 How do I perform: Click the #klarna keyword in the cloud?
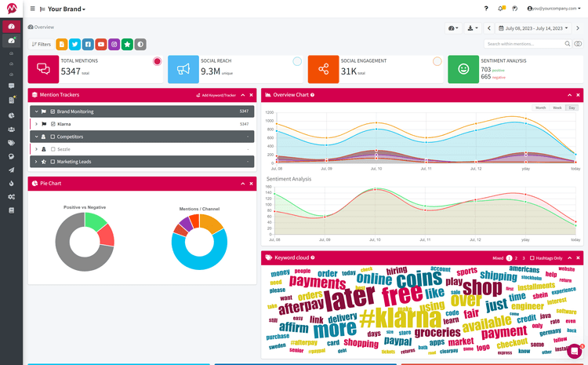coord(400,319)
